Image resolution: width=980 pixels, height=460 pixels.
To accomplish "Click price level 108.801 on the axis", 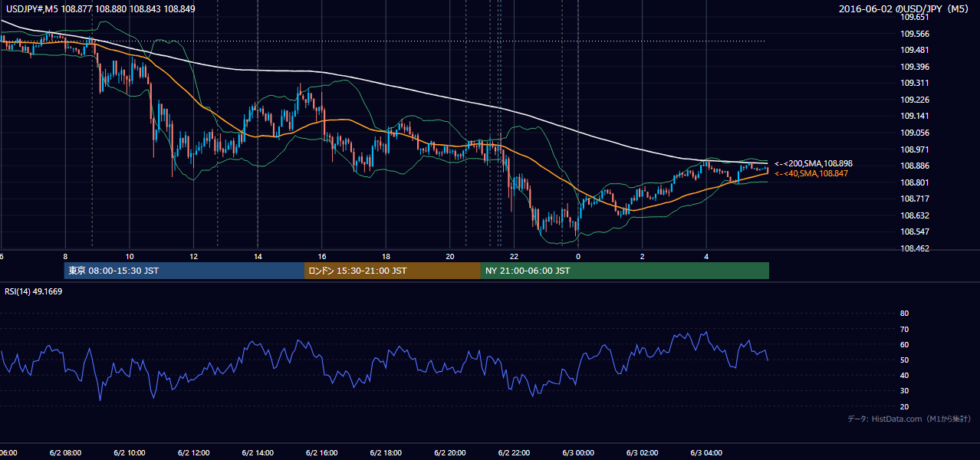I will (x=914, y=182).
